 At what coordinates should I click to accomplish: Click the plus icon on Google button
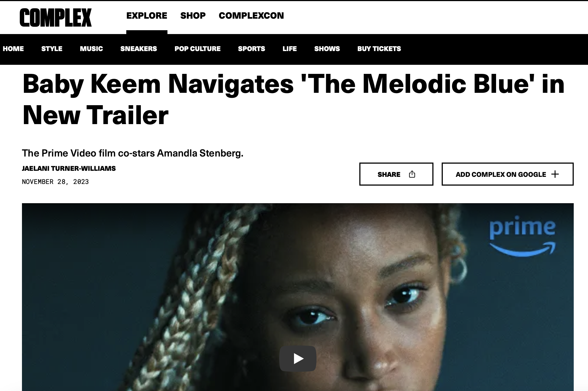(555, 174)
